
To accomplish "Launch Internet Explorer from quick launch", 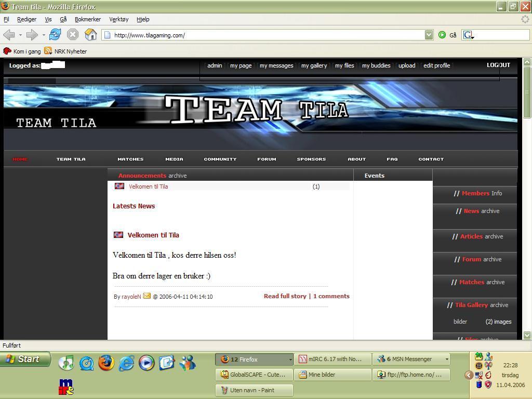I will click(126, 363).
